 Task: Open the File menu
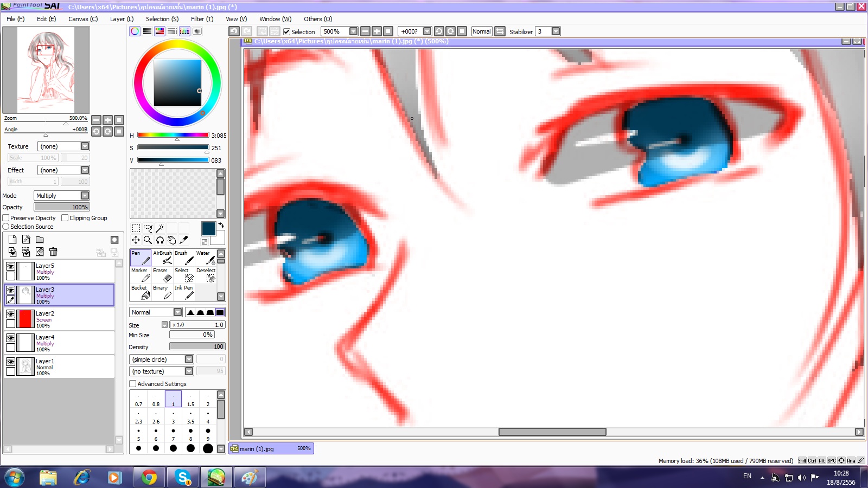tap(15, 19)
